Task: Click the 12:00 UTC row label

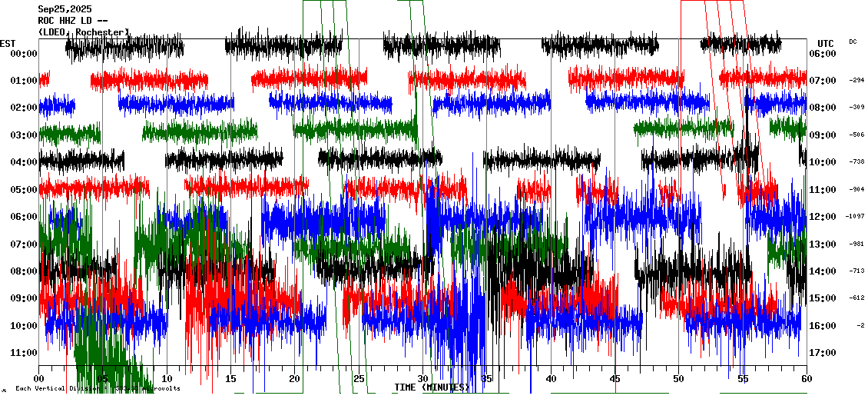Action: (x=823, y=218)
